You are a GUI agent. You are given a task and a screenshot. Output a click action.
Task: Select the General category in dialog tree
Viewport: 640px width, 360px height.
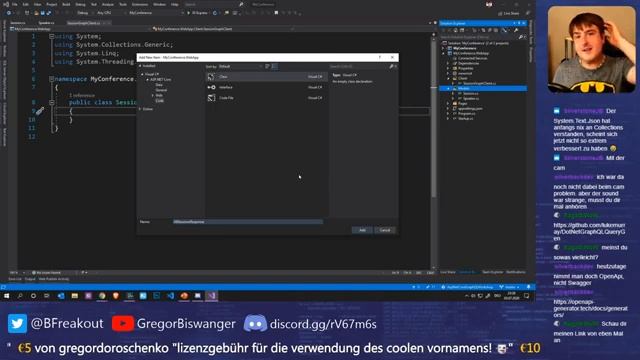pos(161,90)
